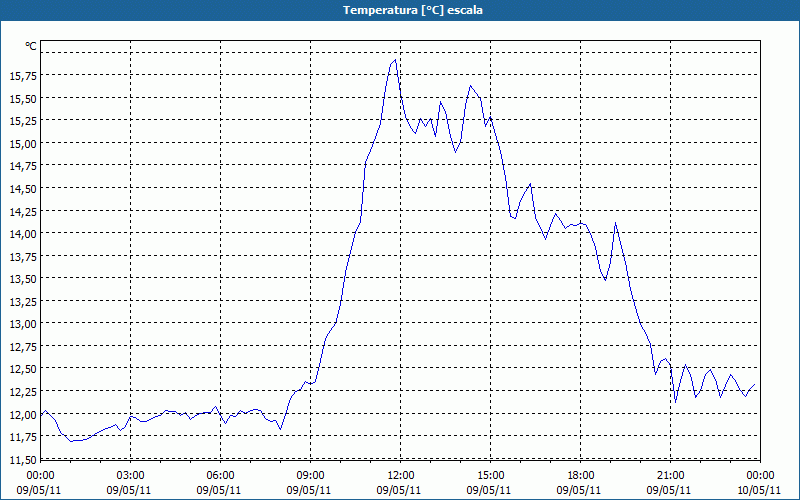This screenshot has width=800, height=500.
Task: Click the 12,75 axis value
Action: (x=23, y=346)
